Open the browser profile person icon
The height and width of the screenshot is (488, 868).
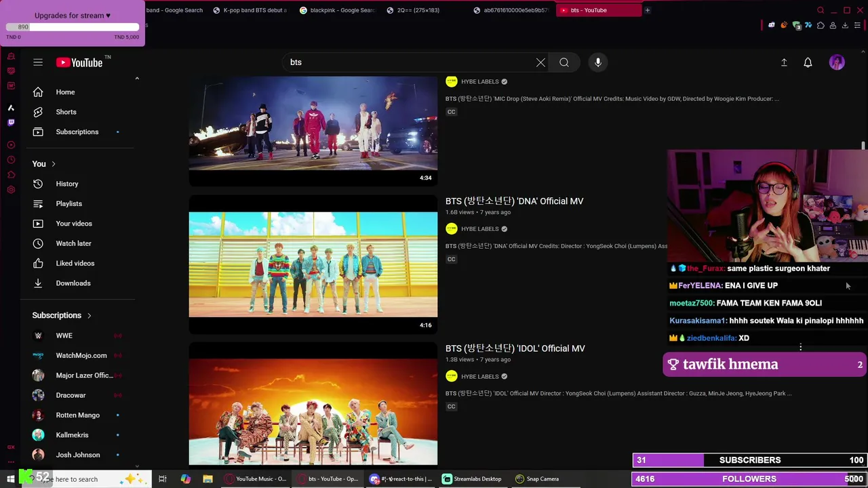(x=833, y=26)
